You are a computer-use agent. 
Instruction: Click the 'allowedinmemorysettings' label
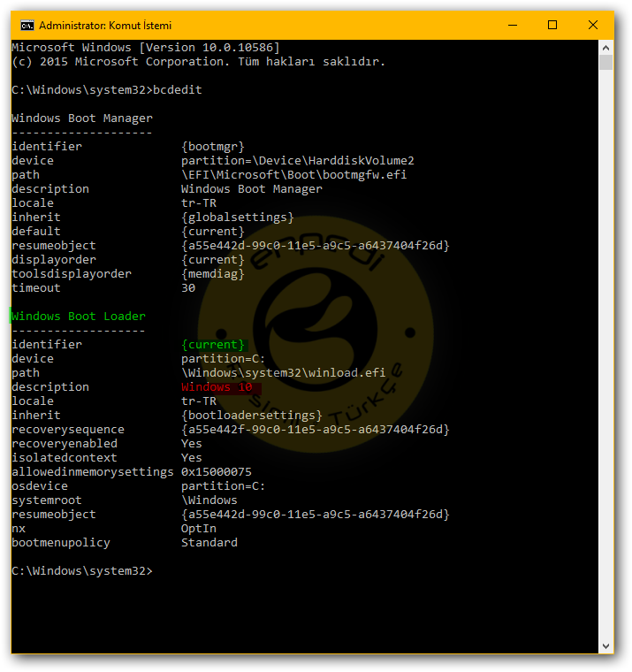pyautogui.click(x=93, y=472)
